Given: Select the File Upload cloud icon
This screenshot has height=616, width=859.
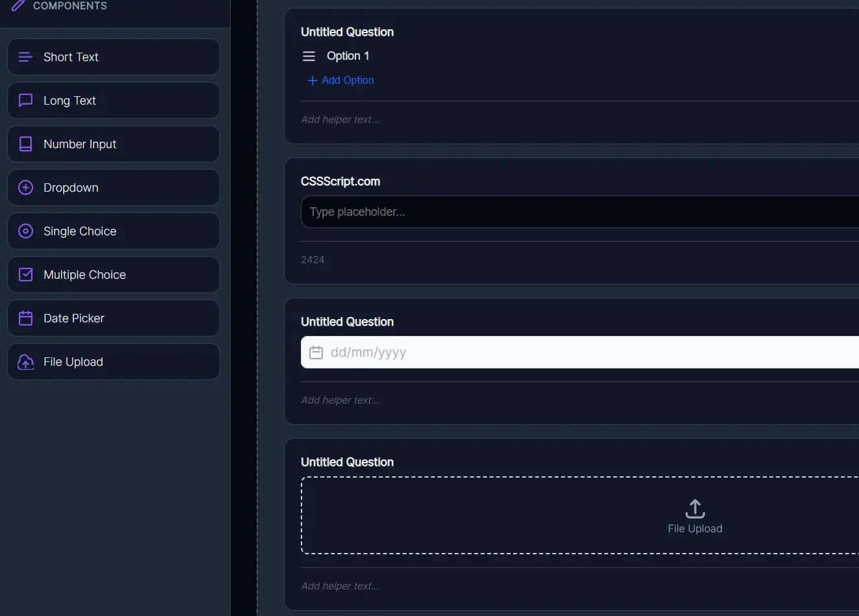Looking at the screenshot, I should point(25,361).
